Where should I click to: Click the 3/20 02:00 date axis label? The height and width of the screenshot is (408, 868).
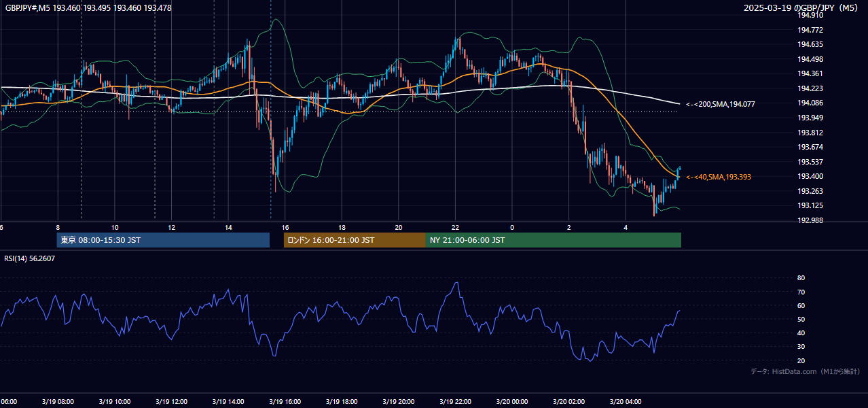[569, 402]
